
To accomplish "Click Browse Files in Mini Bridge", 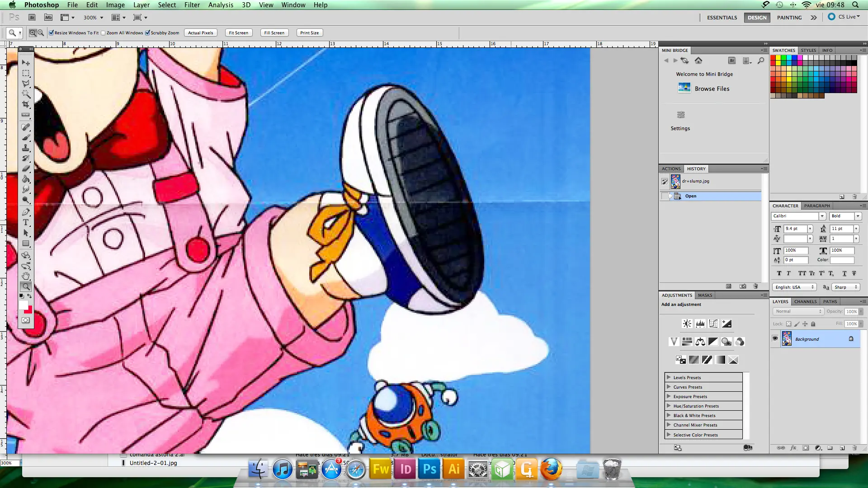I will [x=712, y=89].
